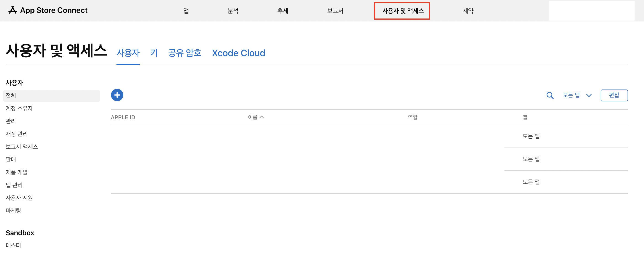
Task: Open the 앱 top navigation item
Action: pos(186,11)
